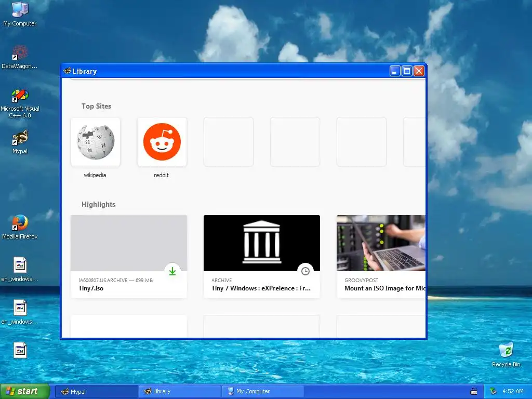This screenshot has width=532, height=399.
Task: Click the Highlights heading
Action: click(98, 204)
